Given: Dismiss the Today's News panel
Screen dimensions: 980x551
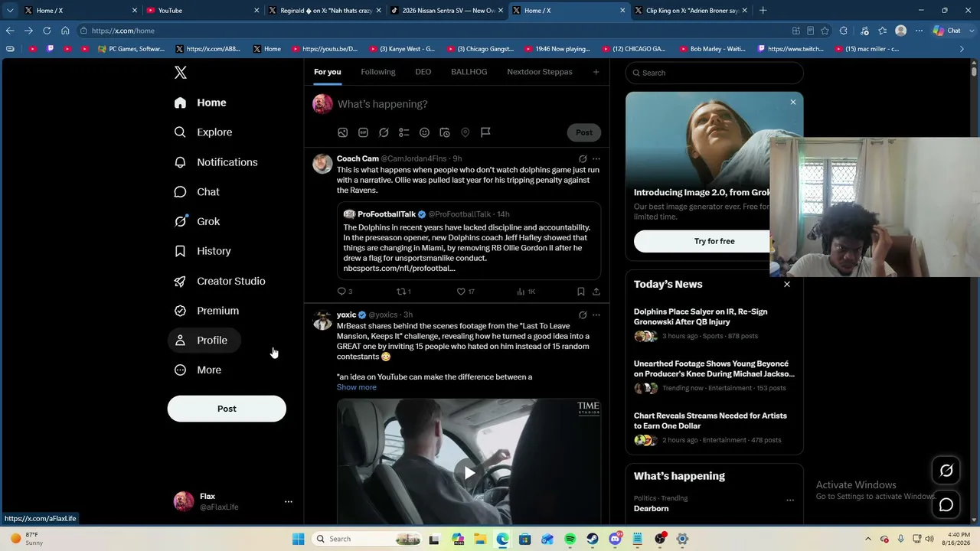Looking at the screenshot, I should tap(786, 284).
